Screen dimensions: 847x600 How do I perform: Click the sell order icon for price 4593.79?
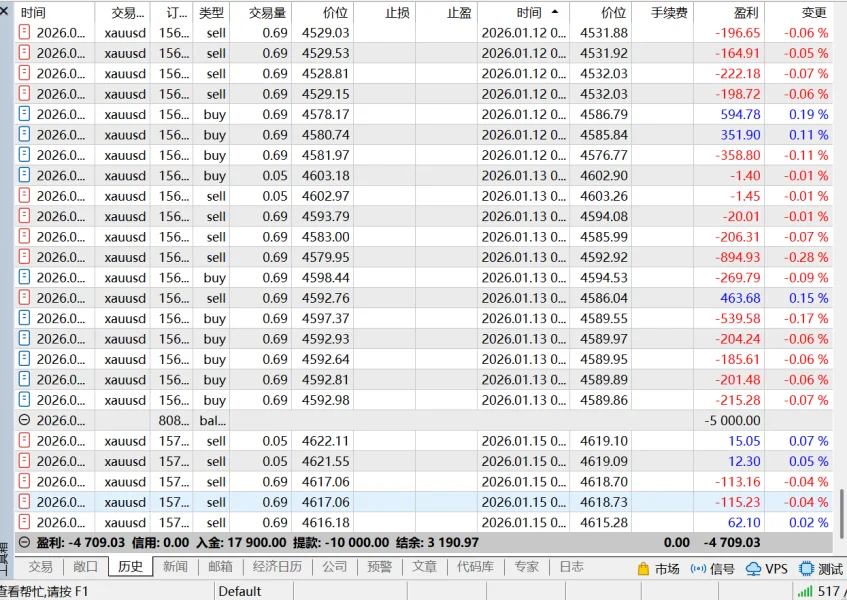click(24, 216)
